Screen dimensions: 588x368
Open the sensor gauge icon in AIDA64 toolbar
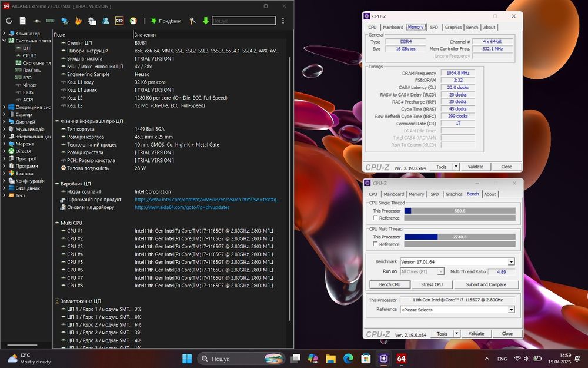133,21
